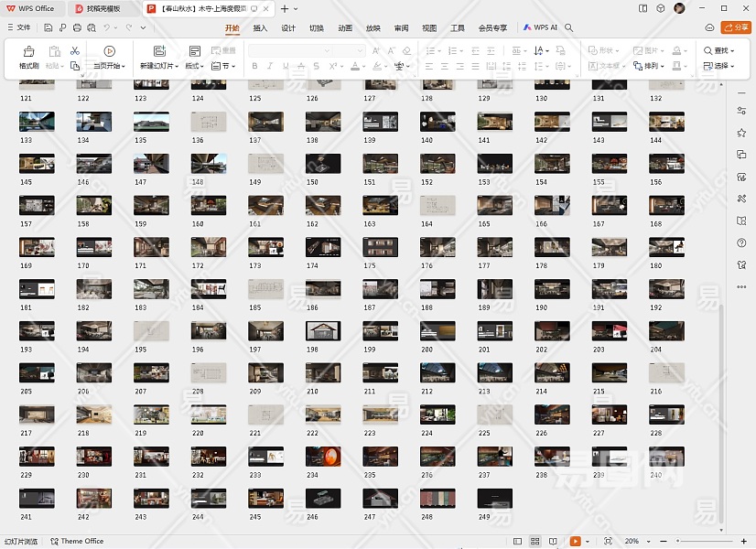Open search magnifier next to WPS AI
Screen dimensions: 756x549
point(569,28)
